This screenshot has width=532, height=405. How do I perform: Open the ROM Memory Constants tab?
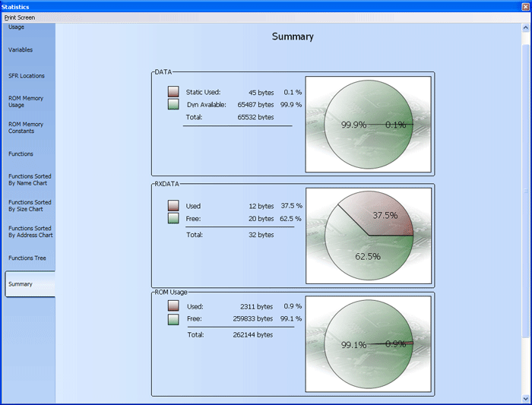click(26, 128)
